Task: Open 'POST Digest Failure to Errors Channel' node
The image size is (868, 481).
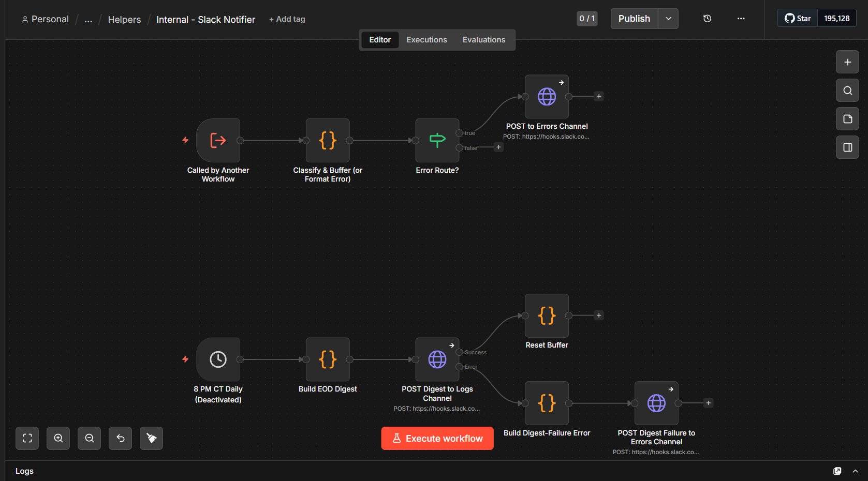Action: tap(656, 403)
